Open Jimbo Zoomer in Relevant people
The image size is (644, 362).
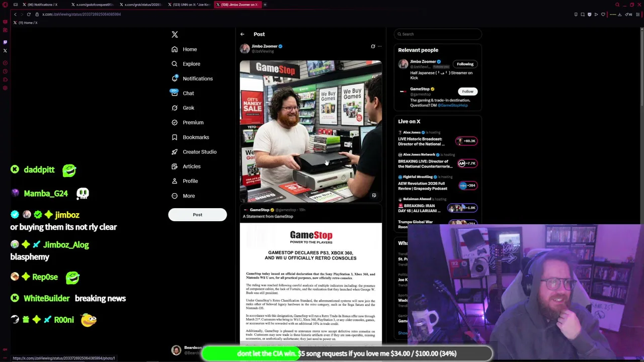point(423,61)
